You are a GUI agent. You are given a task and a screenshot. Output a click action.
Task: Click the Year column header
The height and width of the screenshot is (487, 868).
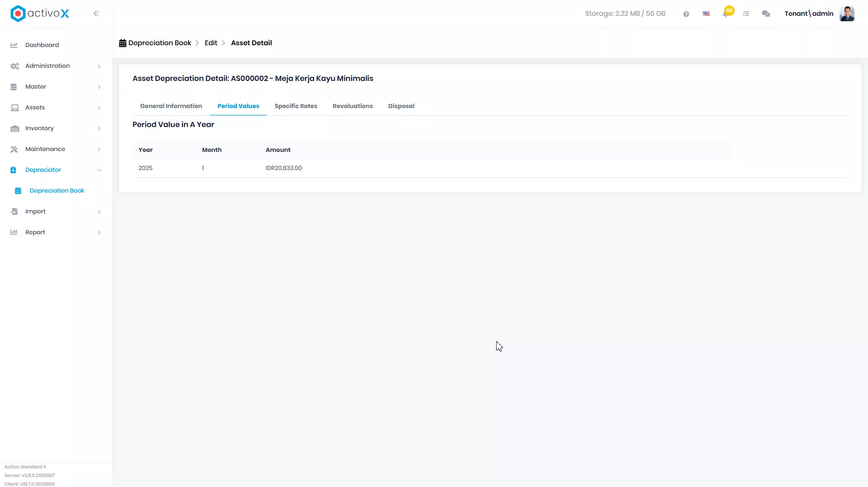click(x=146, y=150)
